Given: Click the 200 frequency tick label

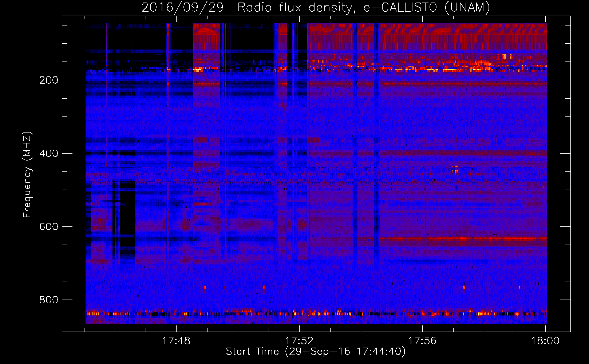Looking at the screenshot, I should 49,80.
